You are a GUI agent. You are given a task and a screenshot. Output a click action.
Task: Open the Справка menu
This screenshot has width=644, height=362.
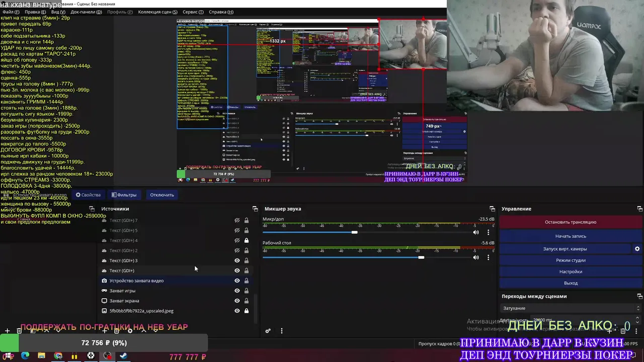pos(221,12)
